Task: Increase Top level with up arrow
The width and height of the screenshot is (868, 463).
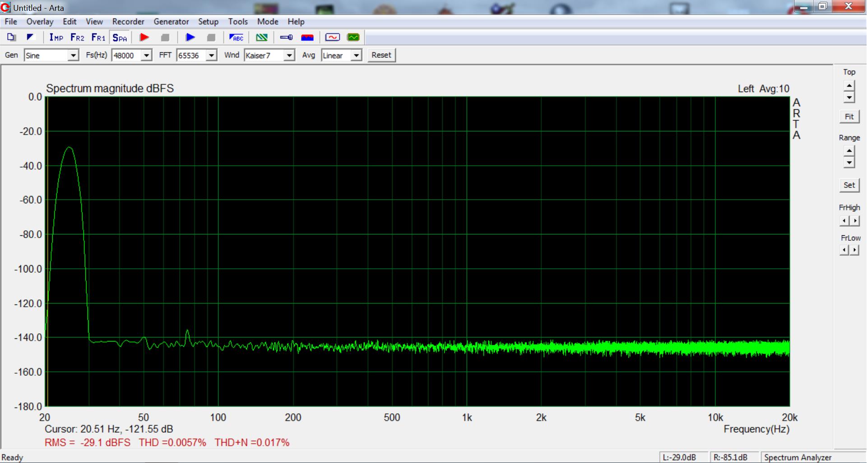Action: [x=849, y=86]
